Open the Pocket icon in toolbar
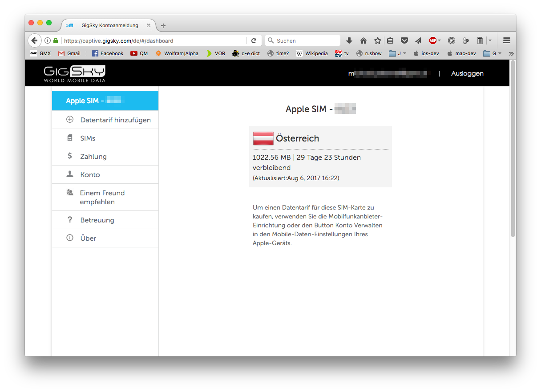This screenshot has height=392, width=541. (404, 40)
